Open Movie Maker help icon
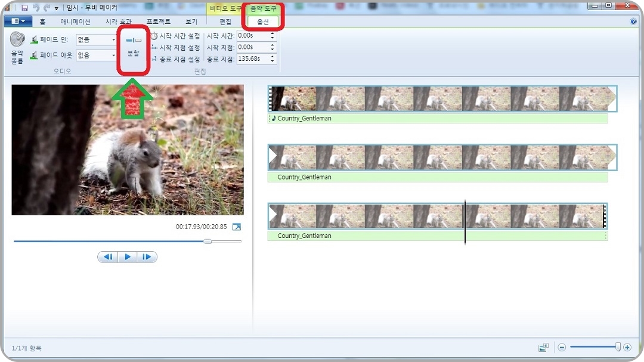The width and height of the screenshot is (644, 362). pyautogui.click(x=633, y=21)
